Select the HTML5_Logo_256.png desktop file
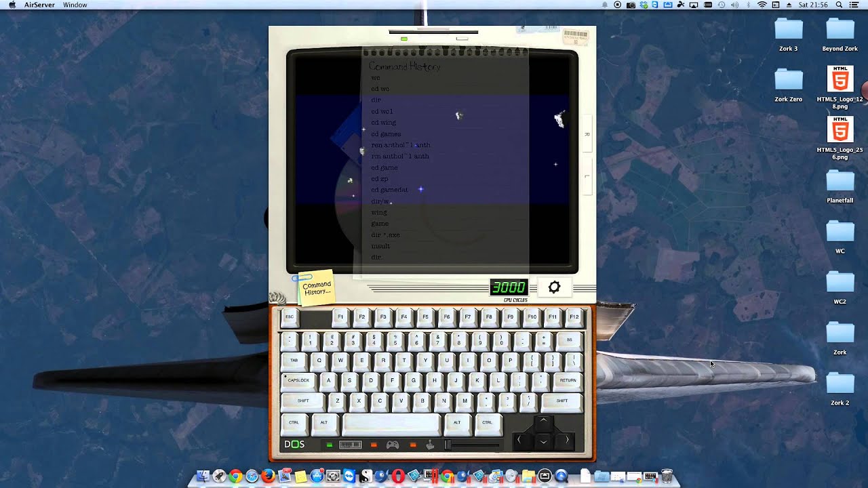868x488 pixels. point(840,138)
